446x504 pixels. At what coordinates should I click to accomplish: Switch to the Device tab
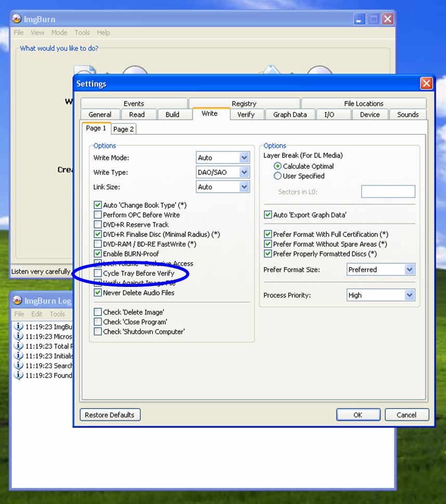click(x=370, y=115)
